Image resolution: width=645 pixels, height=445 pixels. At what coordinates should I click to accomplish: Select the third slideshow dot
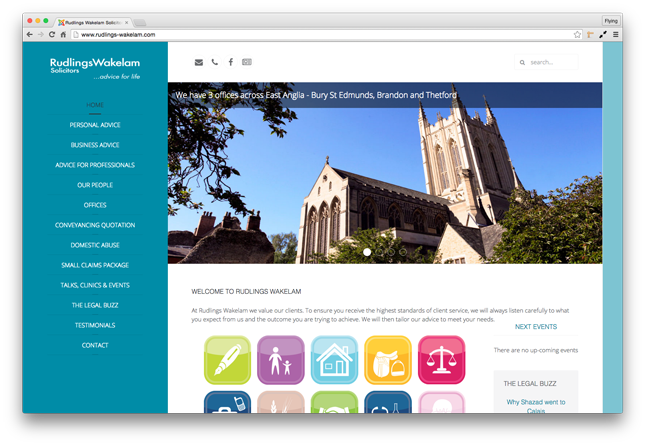391,252
